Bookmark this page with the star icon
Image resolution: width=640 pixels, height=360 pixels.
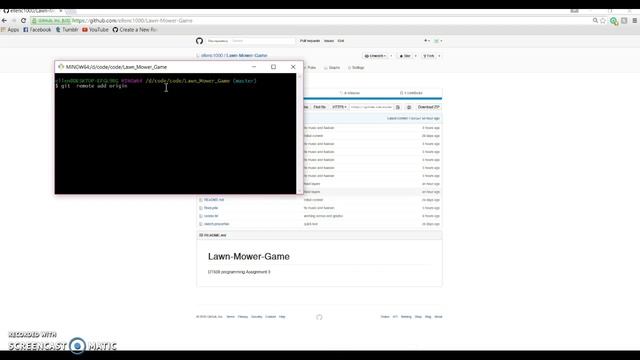(603, 20)
